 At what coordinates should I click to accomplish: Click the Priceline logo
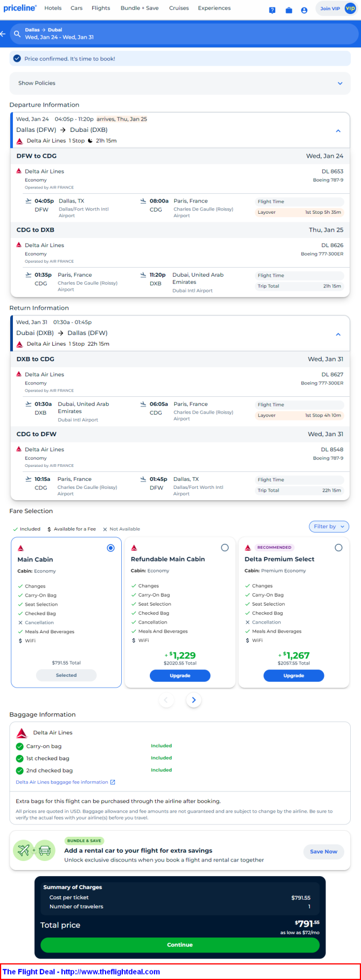tap(20, 8)
